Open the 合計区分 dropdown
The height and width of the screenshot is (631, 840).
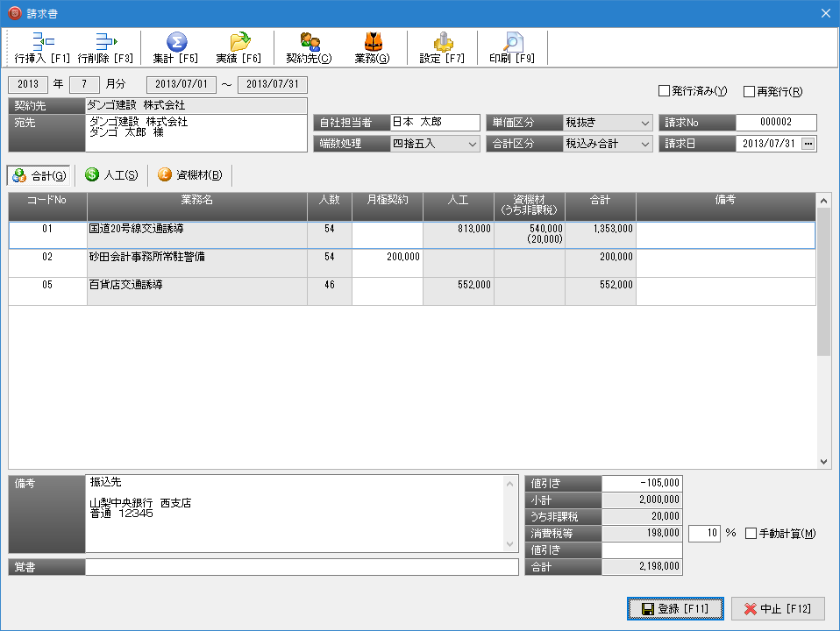click(x=645, y=144)
